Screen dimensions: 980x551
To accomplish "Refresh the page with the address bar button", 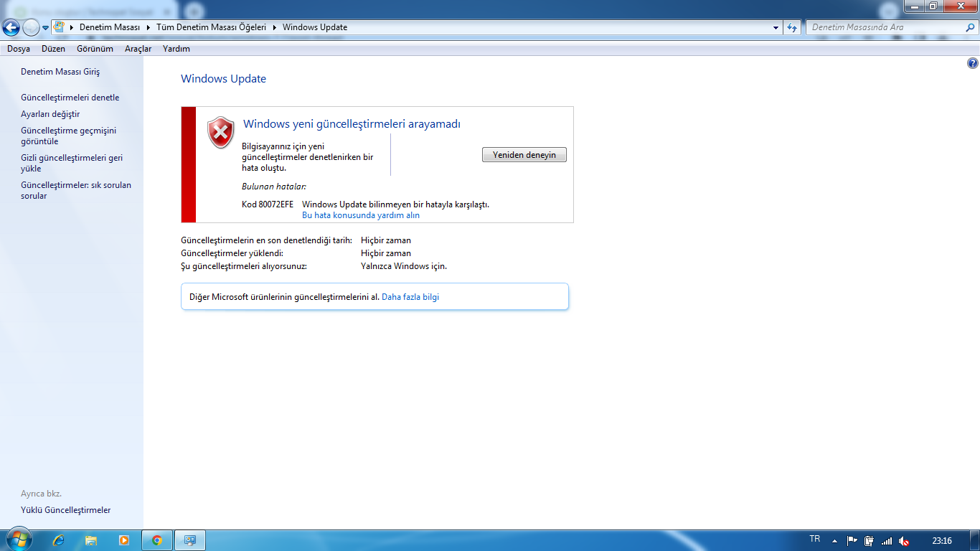I will (792, 28).
